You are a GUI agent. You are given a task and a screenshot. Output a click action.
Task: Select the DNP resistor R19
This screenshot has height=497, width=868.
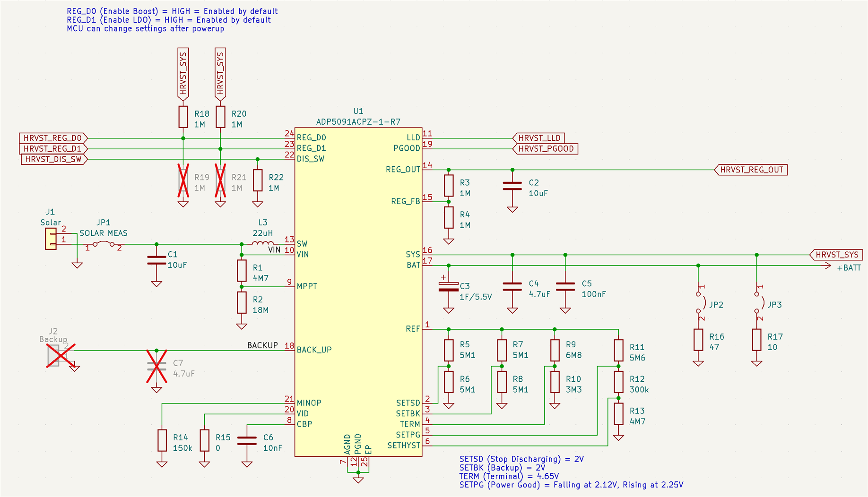[x=183, y=180]
